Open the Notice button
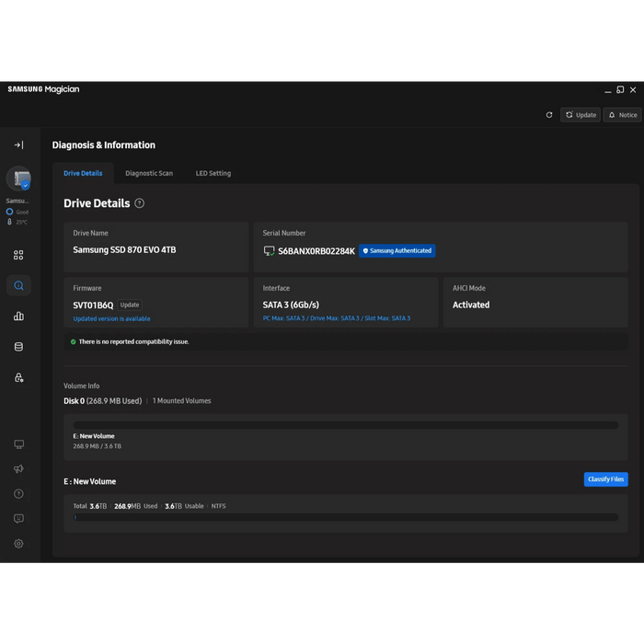 [622, 115]
